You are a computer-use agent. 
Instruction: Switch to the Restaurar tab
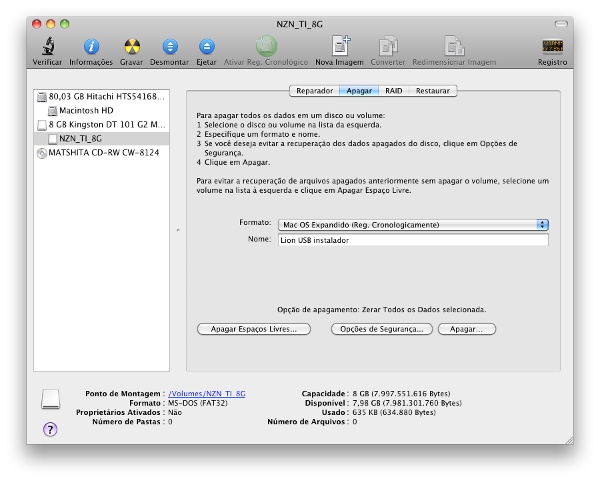433,91
